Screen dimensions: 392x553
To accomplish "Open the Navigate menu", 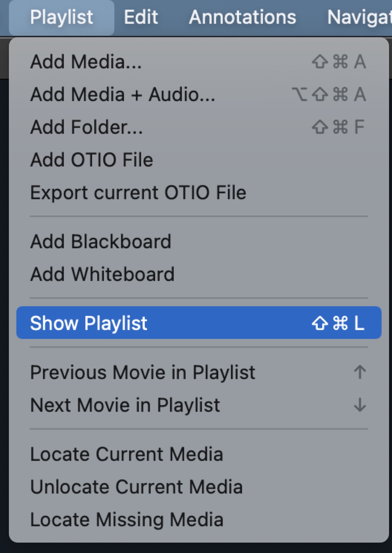I will pyautogui.click(x=359, y=17).
